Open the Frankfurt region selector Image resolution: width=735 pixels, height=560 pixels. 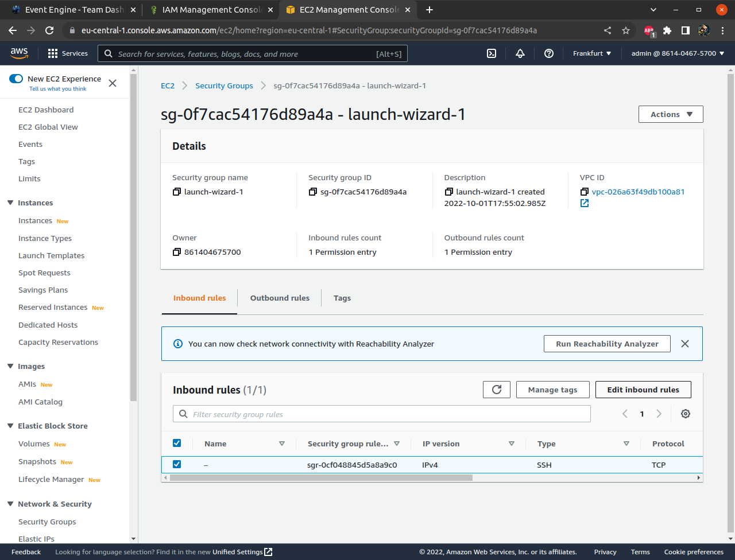pos(592,53)
